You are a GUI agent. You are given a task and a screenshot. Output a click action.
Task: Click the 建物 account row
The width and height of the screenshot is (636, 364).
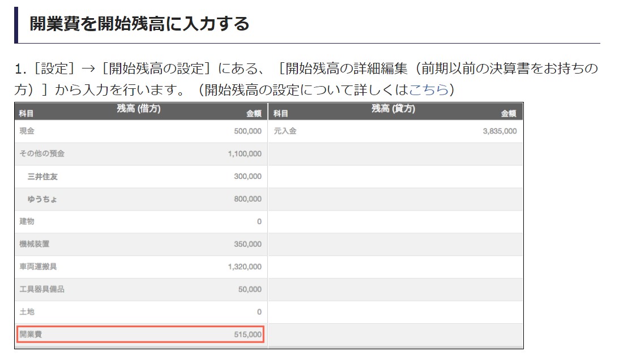point(27,221)
